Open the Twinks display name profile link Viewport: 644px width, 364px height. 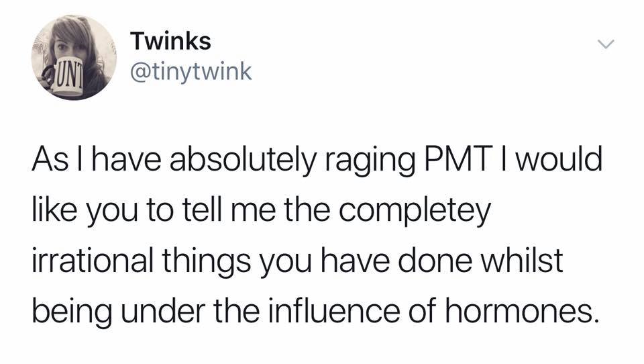[171, 41]
